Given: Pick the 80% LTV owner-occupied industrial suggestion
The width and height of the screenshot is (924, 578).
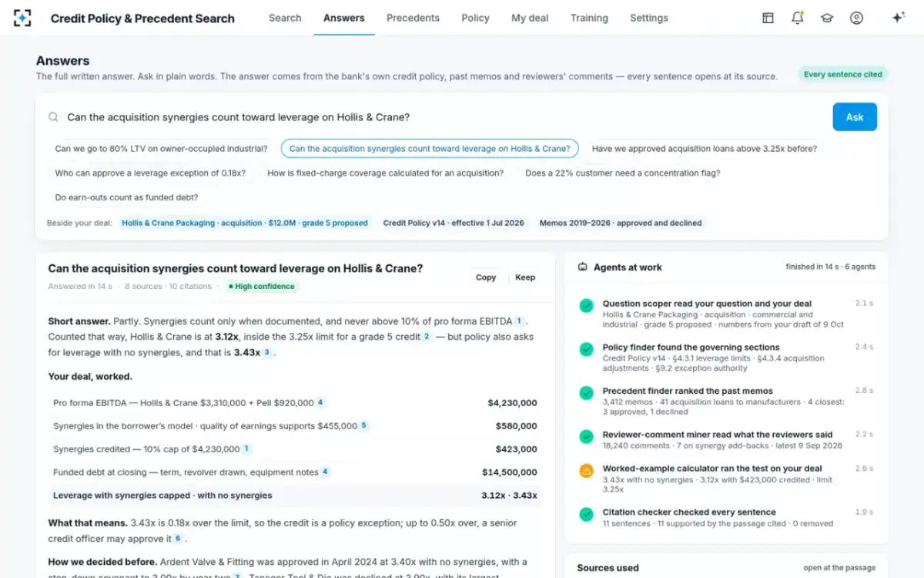Looking at the screenshot, I should [162, 149].
